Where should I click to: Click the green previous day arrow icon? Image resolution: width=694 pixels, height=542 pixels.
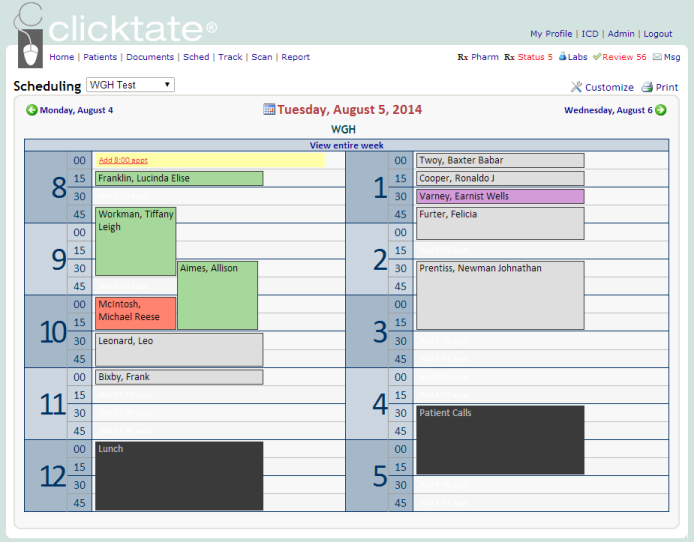(32, 110)
